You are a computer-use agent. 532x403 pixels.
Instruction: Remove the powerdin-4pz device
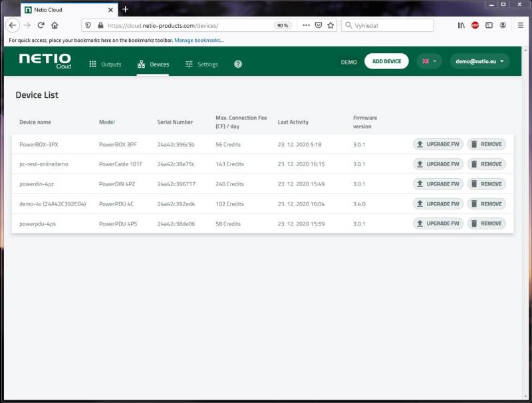click(487, 184)
